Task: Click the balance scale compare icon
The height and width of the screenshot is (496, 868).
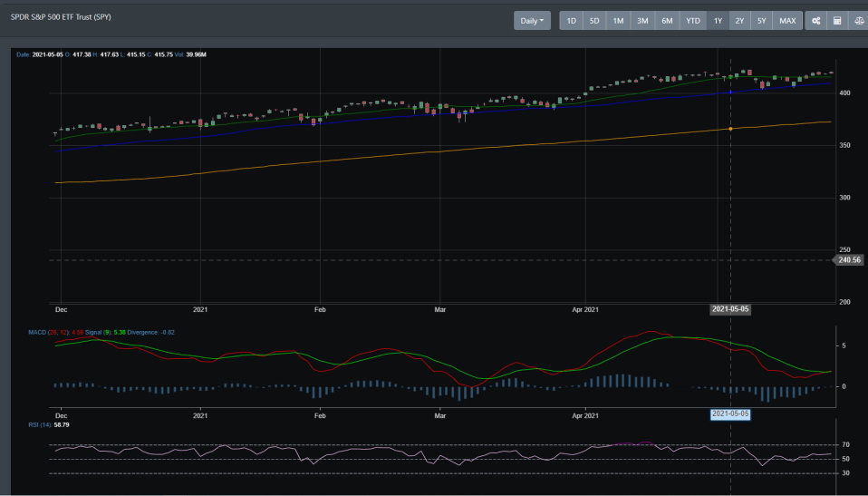Action: click(859, 21)
